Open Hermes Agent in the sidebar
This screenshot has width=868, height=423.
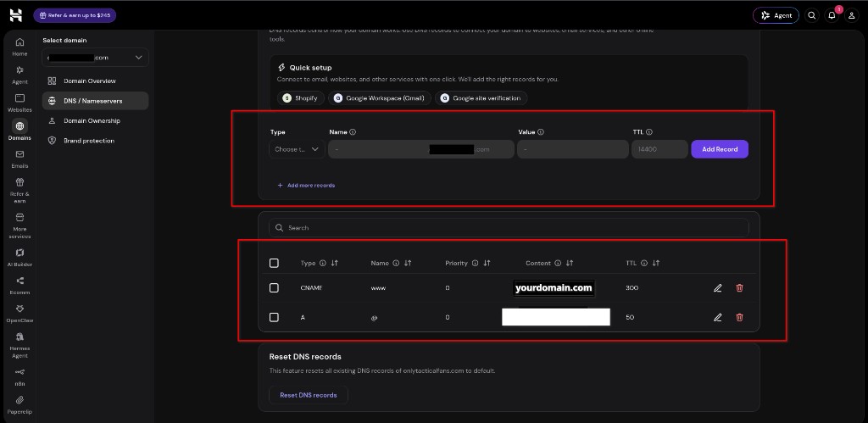19,345
